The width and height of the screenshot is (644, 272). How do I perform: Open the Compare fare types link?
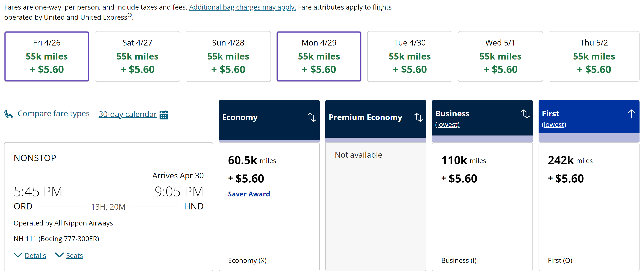tap(54, 114)
